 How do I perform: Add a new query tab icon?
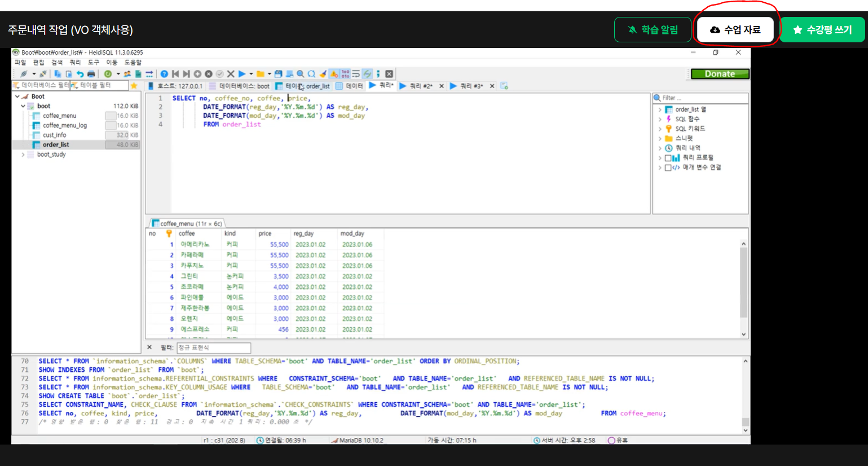(504, 86)
